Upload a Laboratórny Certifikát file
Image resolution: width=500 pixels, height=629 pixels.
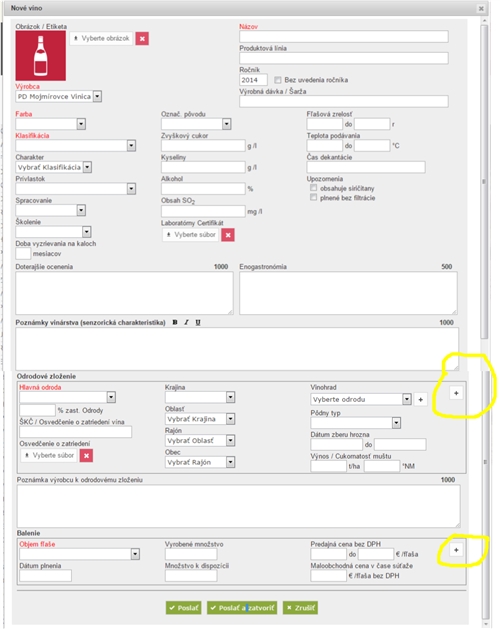191,235
